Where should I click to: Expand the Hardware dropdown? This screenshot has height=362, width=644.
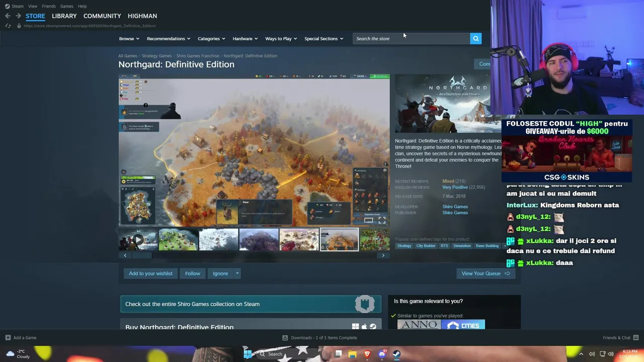click(245, 39)
